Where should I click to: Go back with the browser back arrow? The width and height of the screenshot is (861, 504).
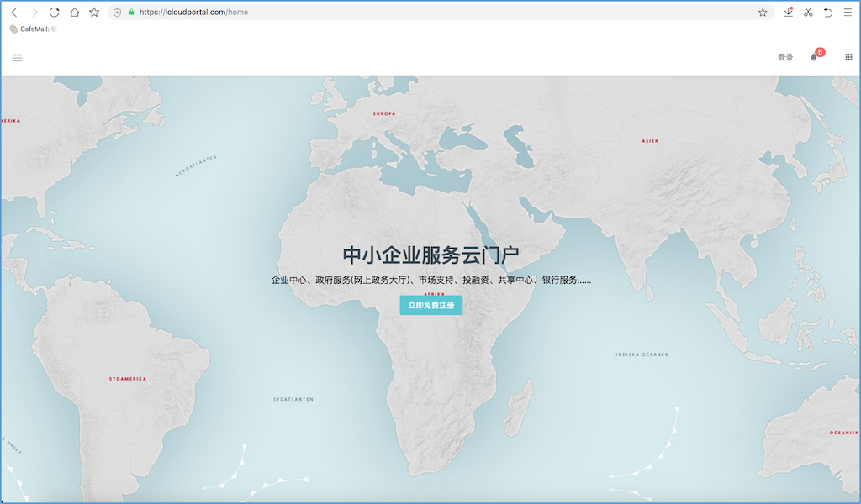point(14,12)
